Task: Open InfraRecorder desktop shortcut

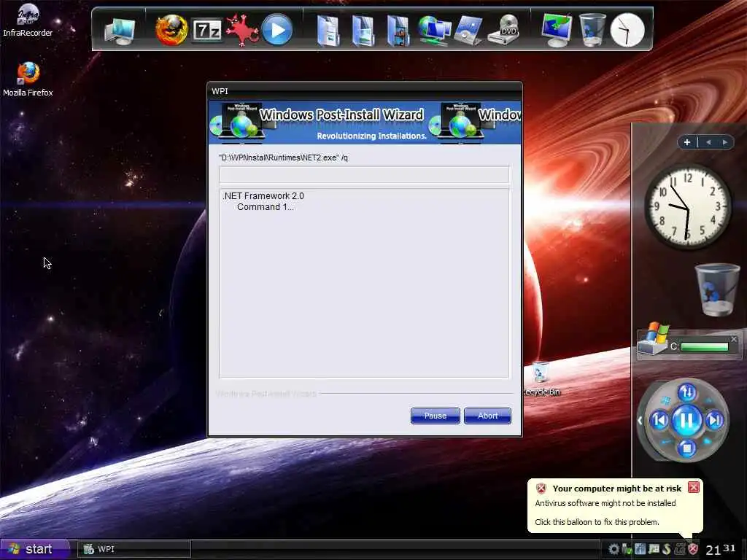Action: 28,20
